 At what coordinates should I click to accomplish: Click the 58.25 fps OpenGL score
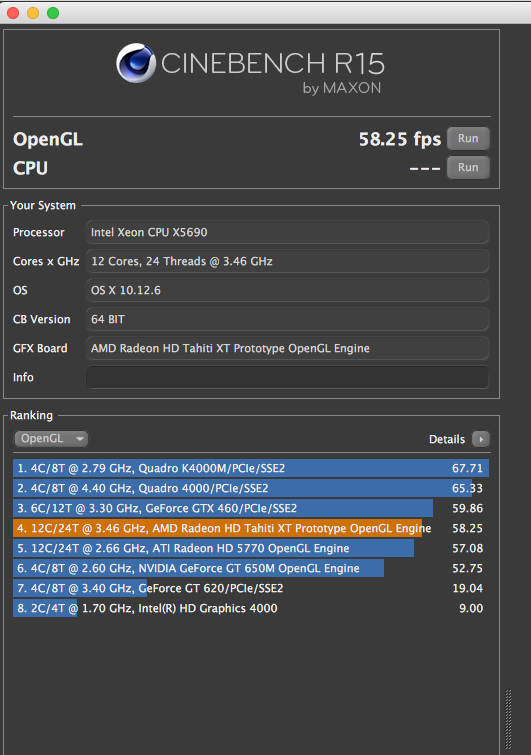[x=400, y=139]
